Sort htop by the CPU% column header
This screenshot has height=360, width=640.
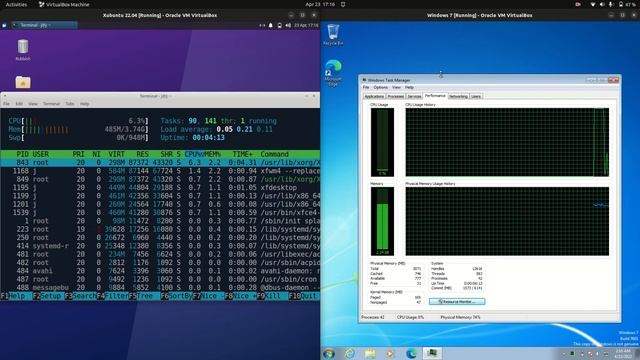tap(193, 154)
